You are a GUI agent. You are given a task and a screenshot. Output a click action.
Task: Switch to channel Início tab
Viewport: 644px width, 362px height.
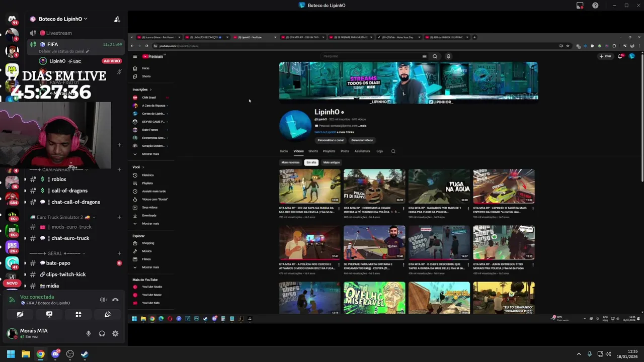(x=284, y=151)
